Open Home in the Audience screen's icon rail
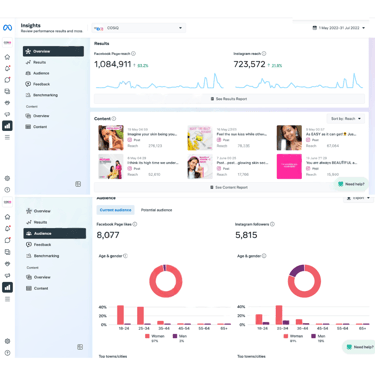 coord(7,217)
